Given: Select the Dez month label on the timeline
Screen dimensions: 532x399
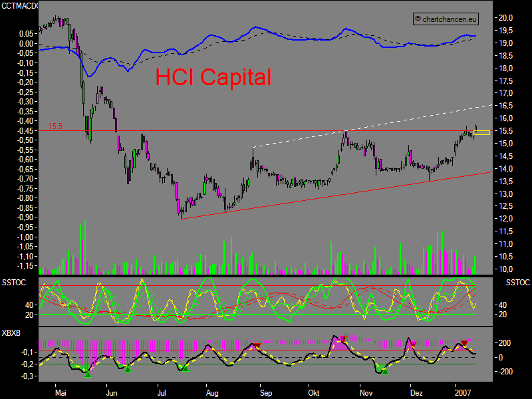Looking at the screenshot, I should point(416,393).
